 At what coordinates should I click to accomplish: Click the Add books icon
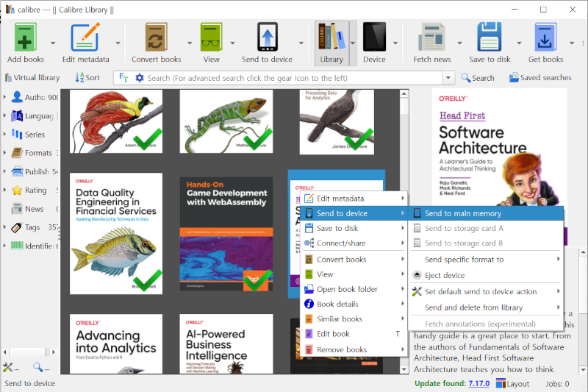[25, 37]
